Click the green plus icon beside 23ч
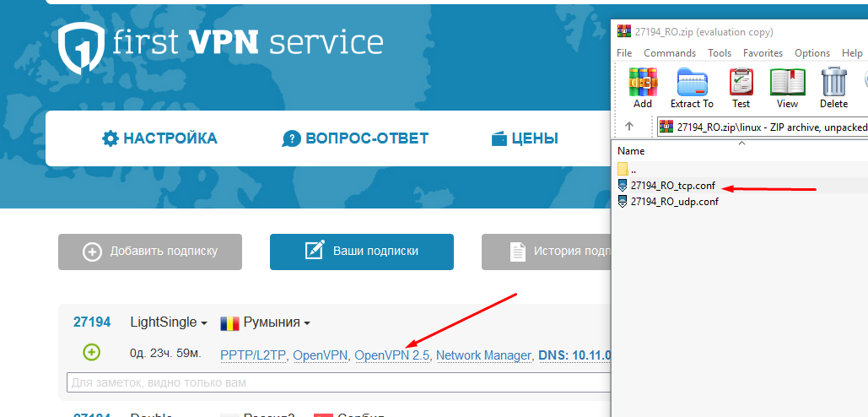The width and height of the screenshot is (868, 417). 91,352
